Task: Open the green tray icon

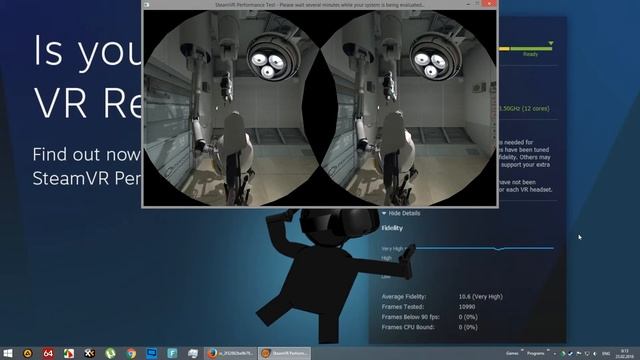Action: point(563,353)
